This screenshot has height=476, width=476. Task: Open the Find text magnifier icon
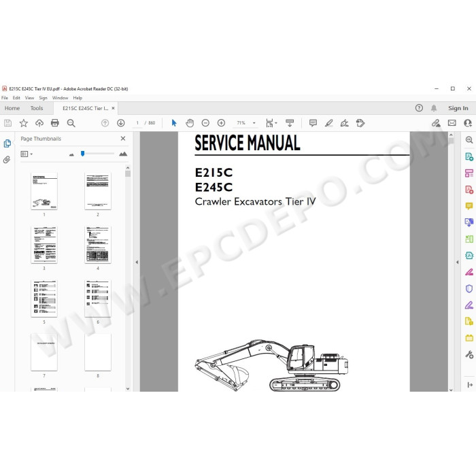pyautogui.click(x=71, y=123)
